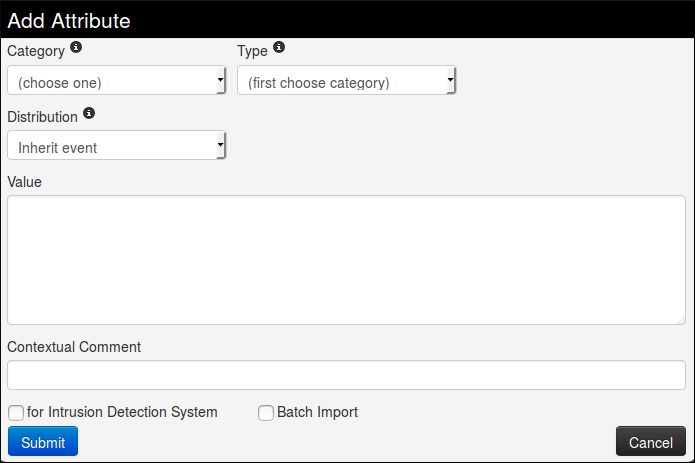The height and width of the screenshot is (463, 695).
Task: Click the 'Add Attribute' dialog title
Action: 69,19
